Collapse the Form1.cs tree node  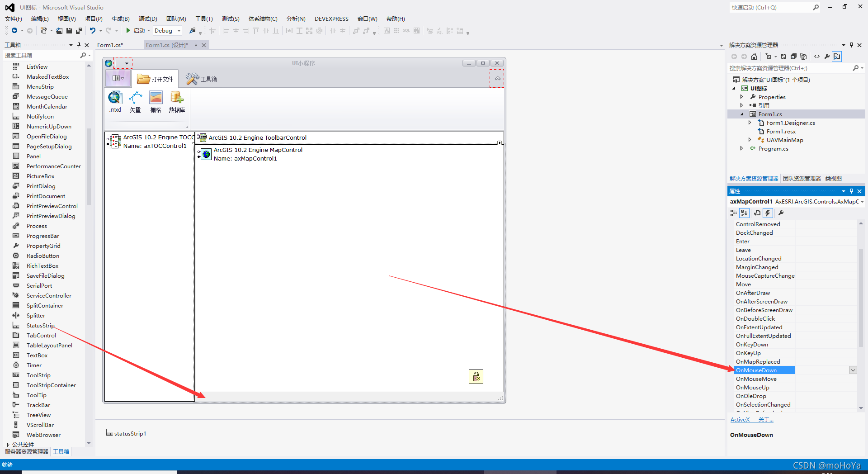click(741, 114)
